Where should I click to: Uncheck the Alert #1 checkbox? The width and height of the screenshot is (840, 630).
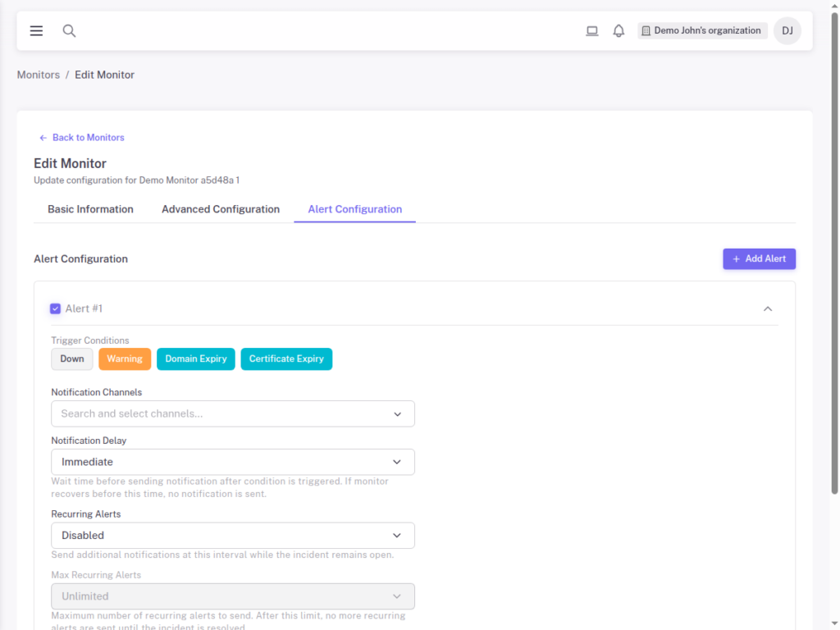pyautogui.click(x=56, y=308)
